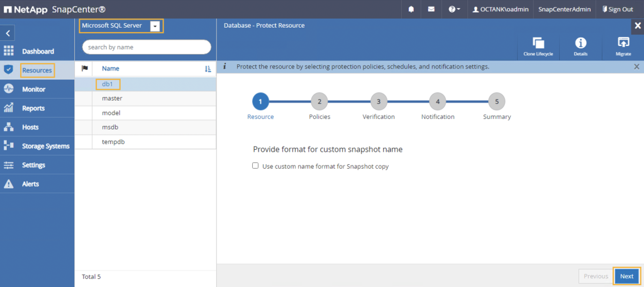Select the msdb database row
This screenshot has width=644, height=287.
pos(145,128)
